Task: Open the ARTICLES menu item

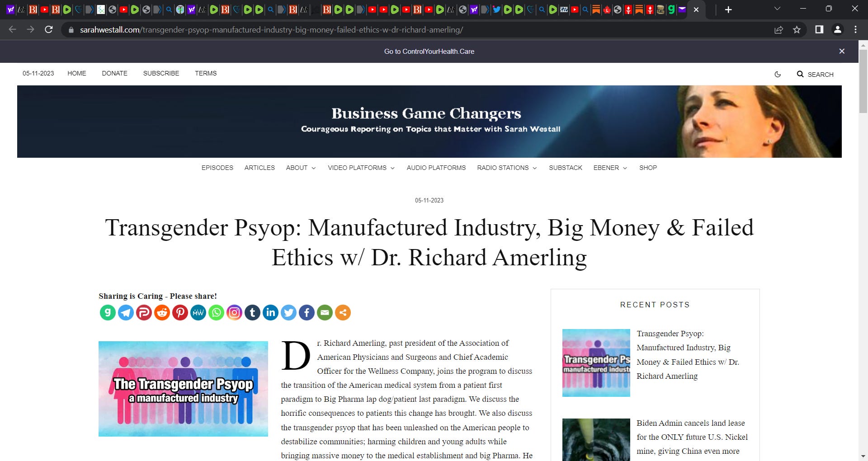Action: coord(259,168)
